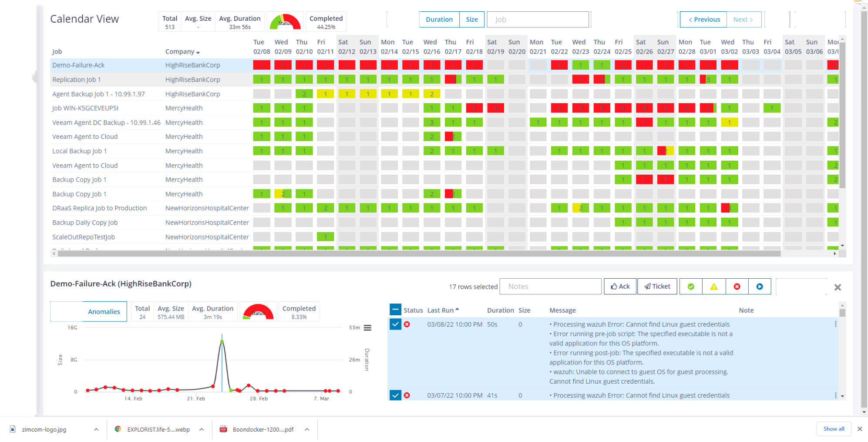Switch to the Size view
Image resolution: width=868 pixels, height=442 pixels.
[472, 20]
